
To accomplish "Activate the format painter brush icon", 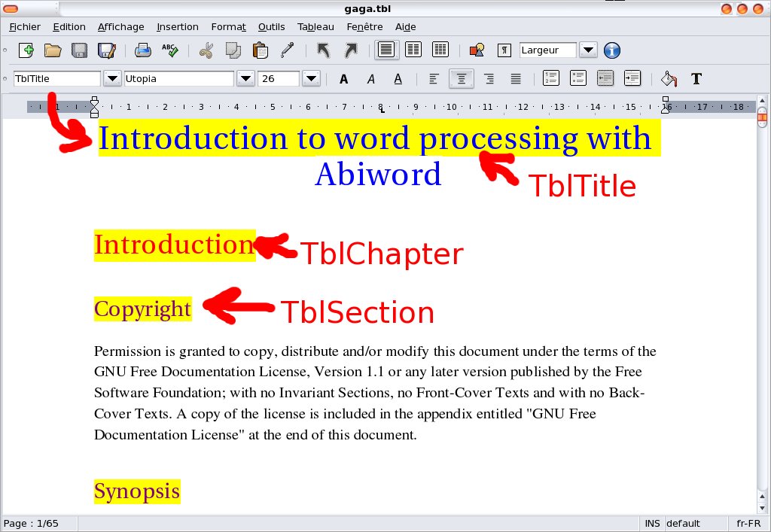I will tap(287, 50).
